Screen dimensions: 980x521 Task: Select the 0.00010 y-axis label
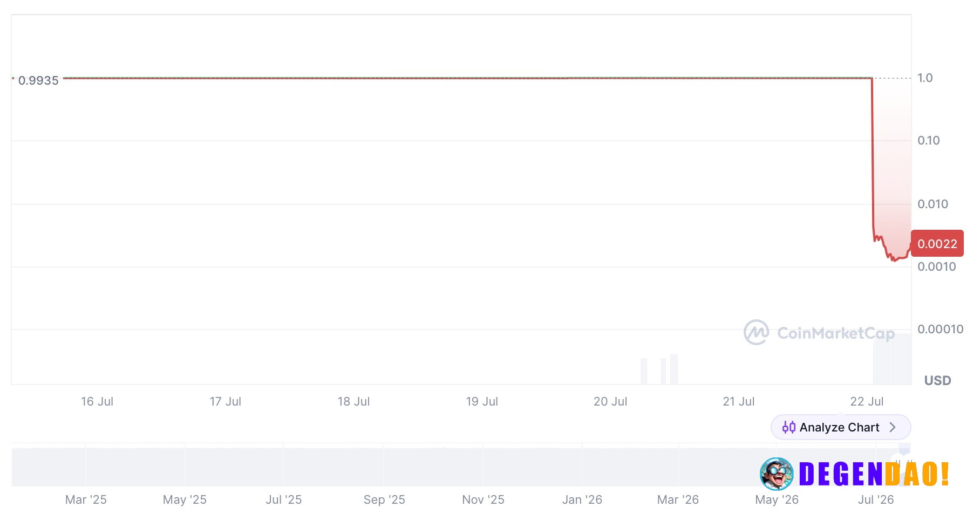pyautogui.click(x=940, y=329)
